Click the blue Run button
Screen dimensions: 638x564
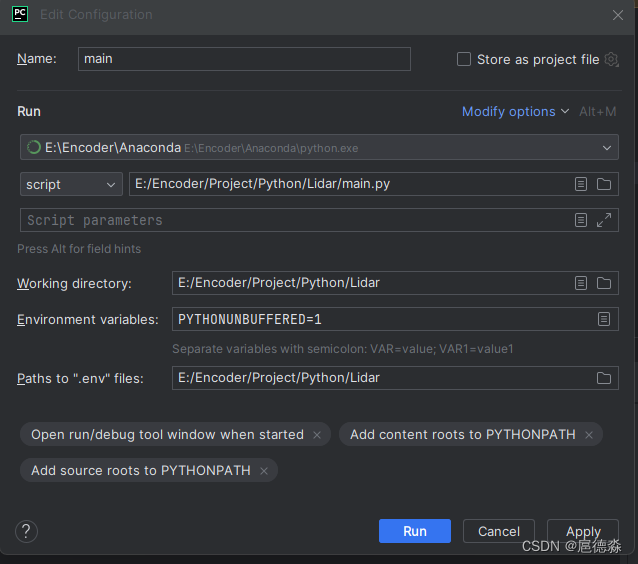[x=415, y=531]
